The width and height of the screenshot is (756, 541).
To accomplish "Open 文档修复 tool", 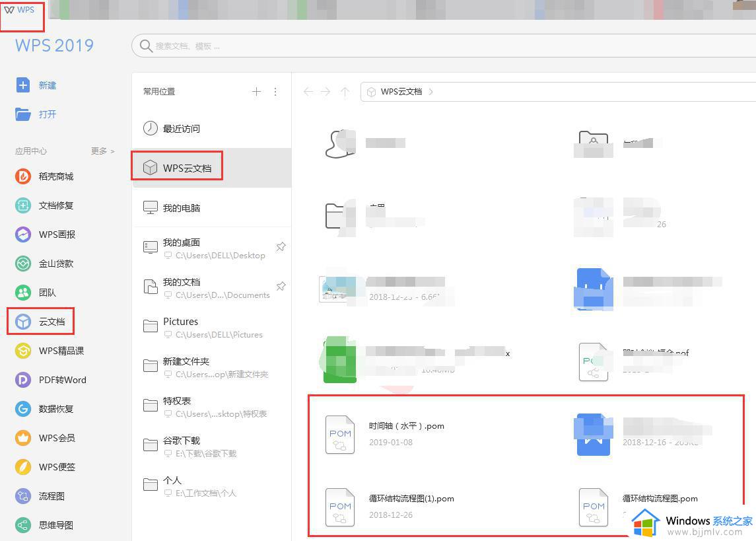I will [x=44, y=205].
